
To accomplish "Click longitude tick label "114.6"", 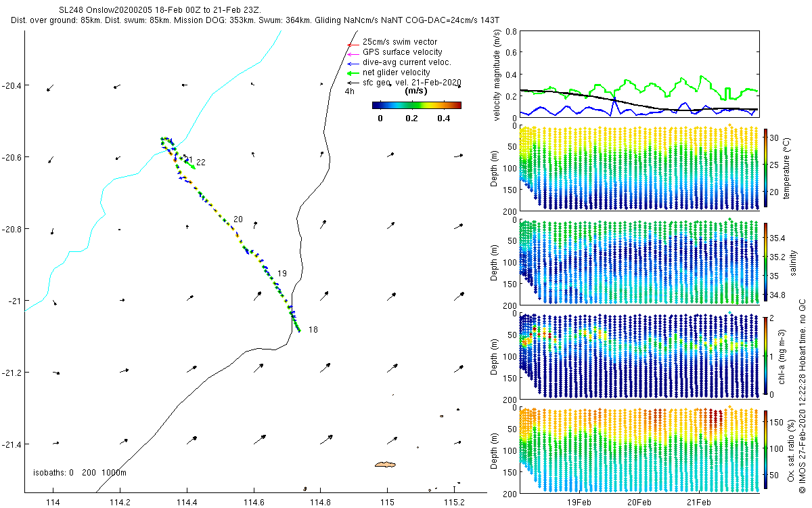I will [x=254, y=503].
